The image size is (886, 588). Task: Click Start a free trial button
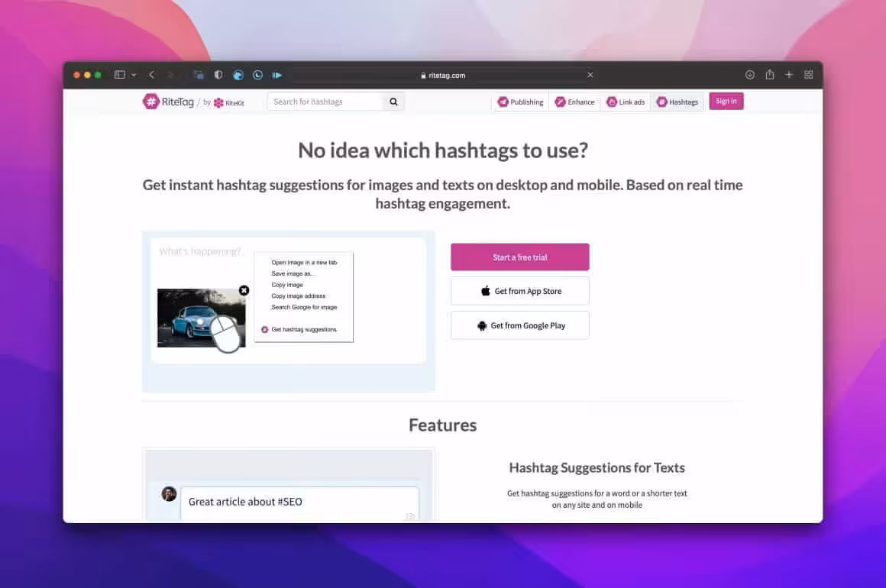(519, 257)
